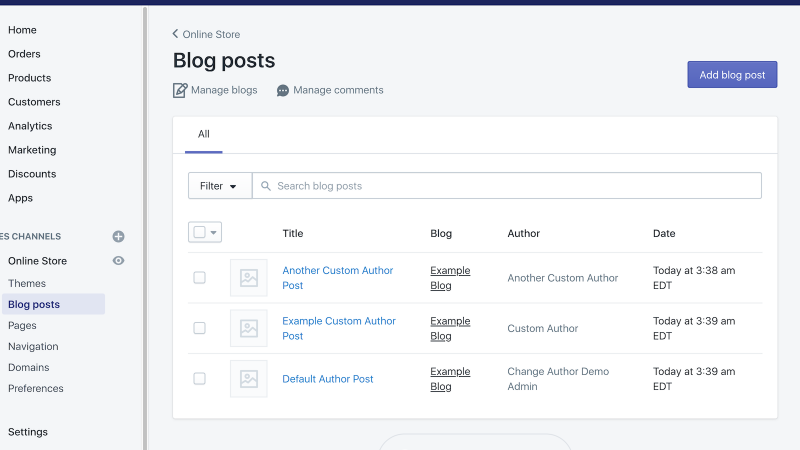Screen dimensions: 800x450
Task: Open Discounts in the sidebar
Action: click(32, 174)
